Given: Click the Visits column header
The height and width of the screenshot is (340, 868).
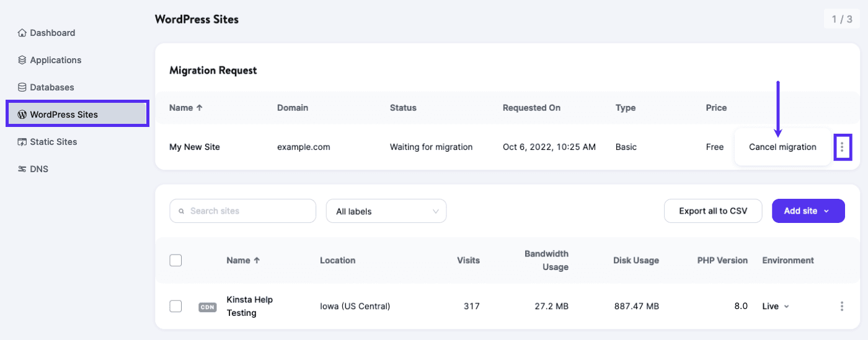Looking at the screenshot, I should pos(469,261).
